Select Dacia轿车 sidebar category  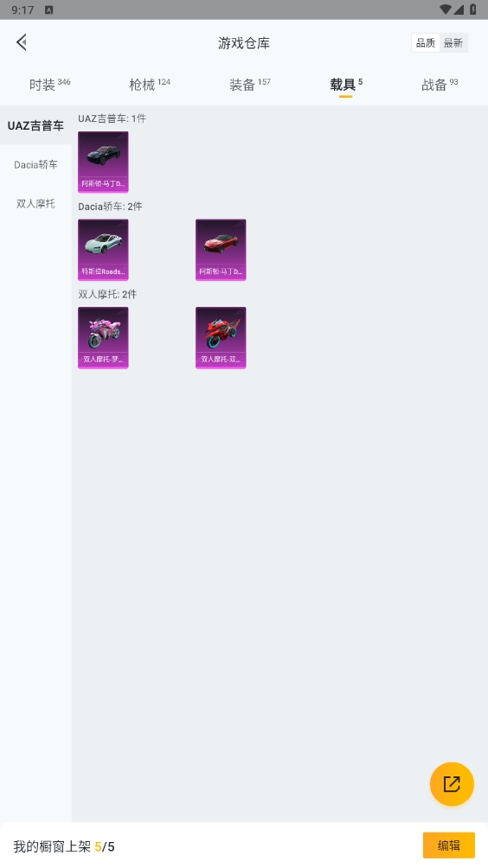tap(36, 164)
